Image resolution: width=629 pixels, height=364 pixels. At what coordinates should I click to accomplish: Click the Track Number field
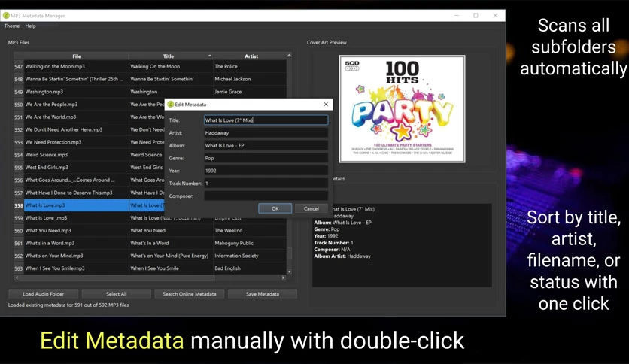266,184
